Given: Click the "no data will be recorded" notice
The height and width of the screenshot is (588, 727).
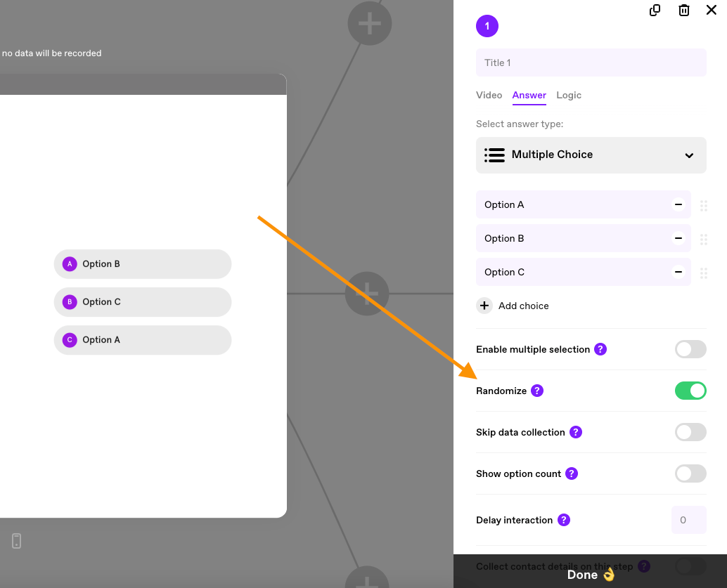Looking at the screenshot, I should pos(51,53).
